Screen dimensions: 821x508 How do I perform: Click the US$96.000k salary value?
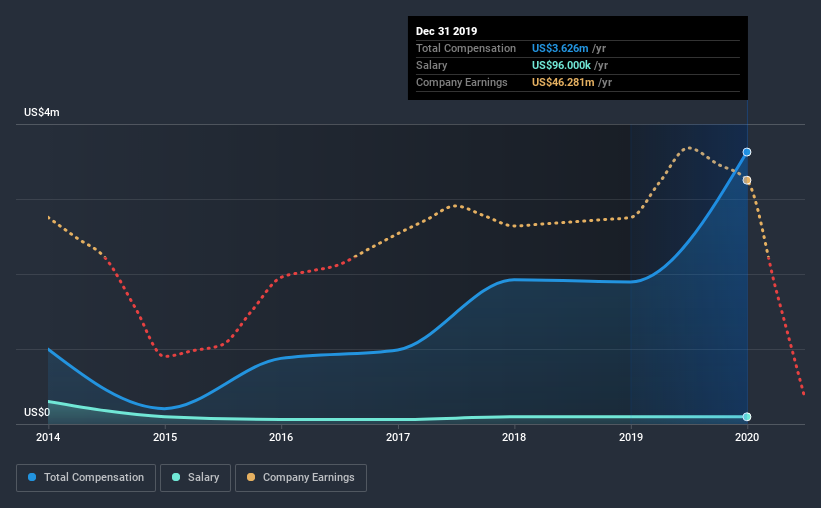click(x=561, y=65)
